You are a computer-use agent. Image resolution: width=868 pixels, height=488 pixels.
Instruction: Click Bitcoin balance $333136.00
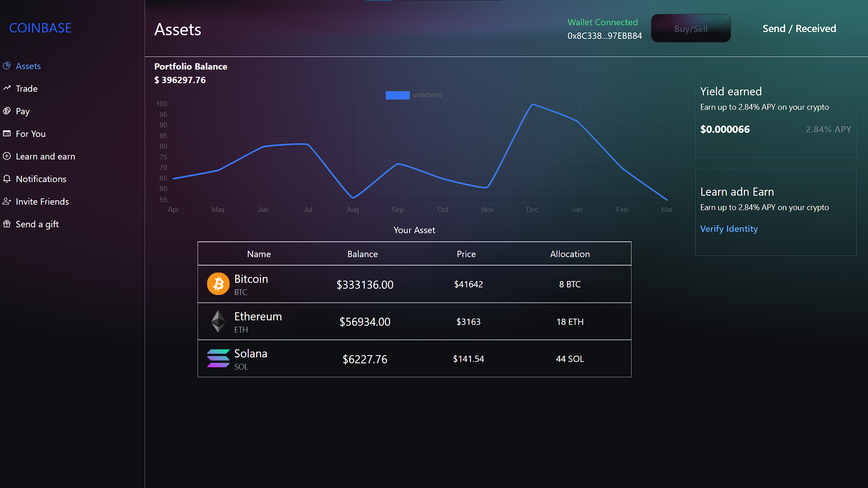tap(365, 285)
